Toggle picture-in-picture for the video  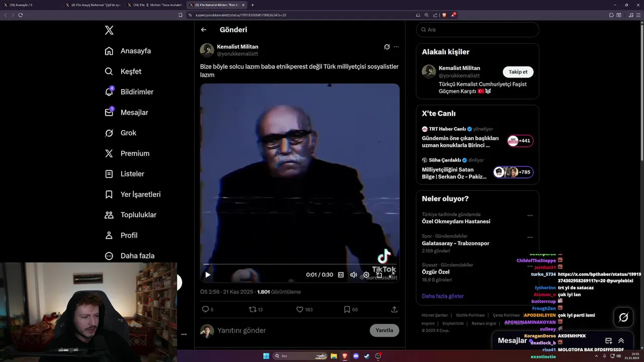click(379, 275)
